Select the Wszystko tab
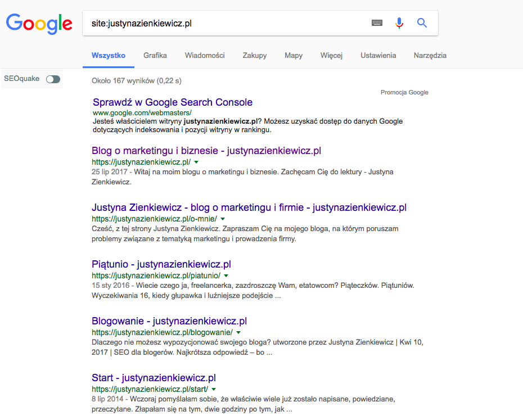Screen dimensions: 523x420 (109, 55)
